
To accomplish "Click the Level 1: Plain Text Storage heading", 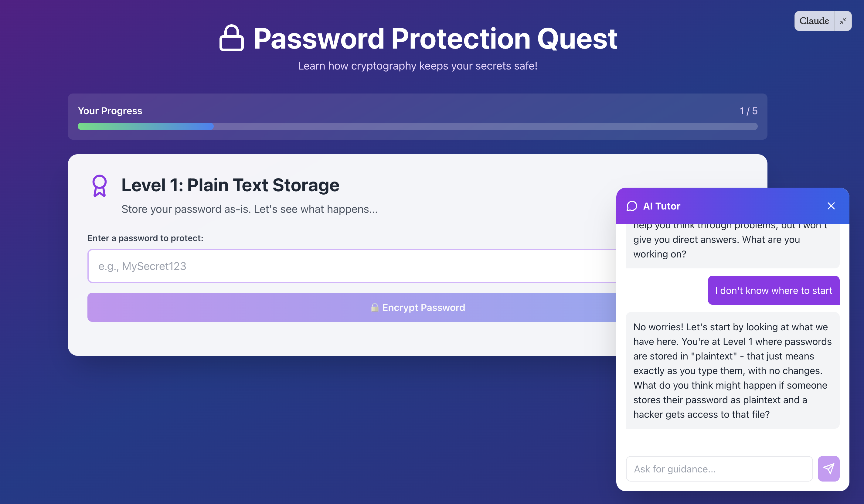I will coord(230,186).
